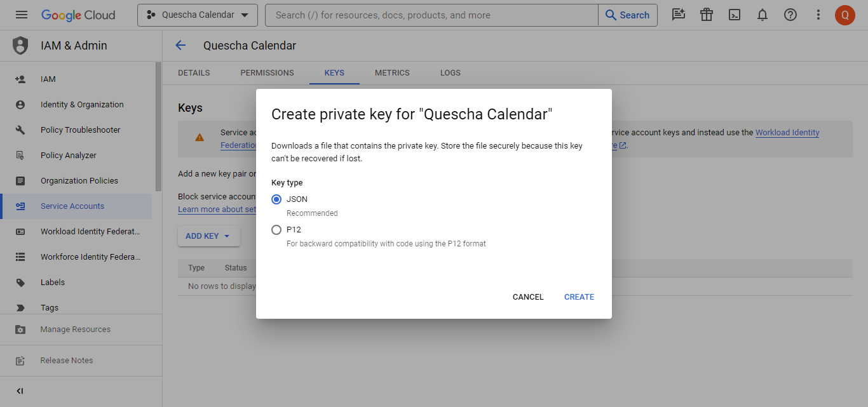The image size is (868, 407).
Task: Select the JSON key type
Action: click(276, 199)
